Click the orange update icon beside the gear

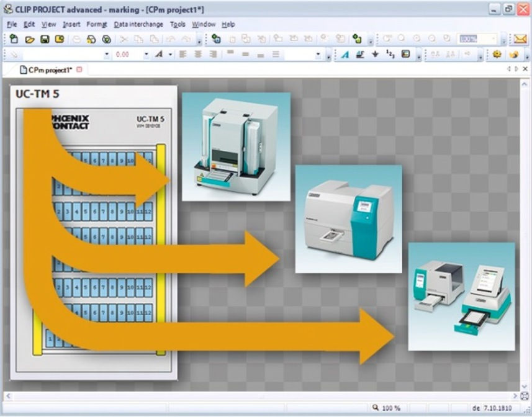click(513, 54)
